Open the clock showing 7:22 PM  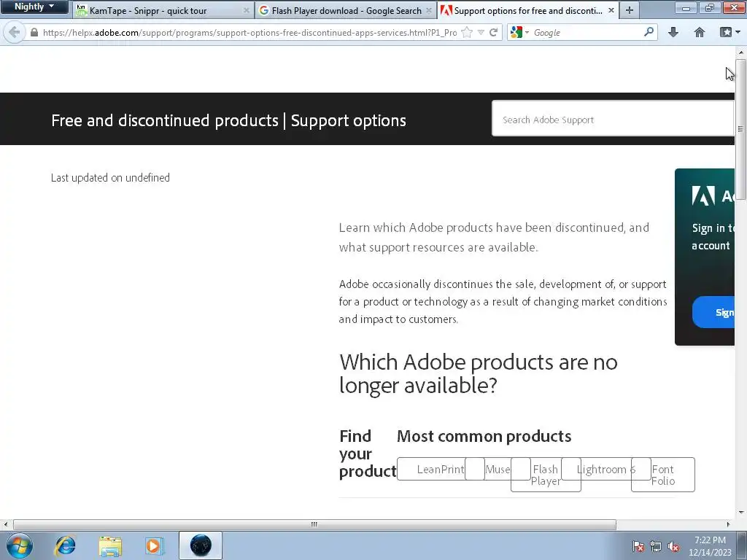710,545
